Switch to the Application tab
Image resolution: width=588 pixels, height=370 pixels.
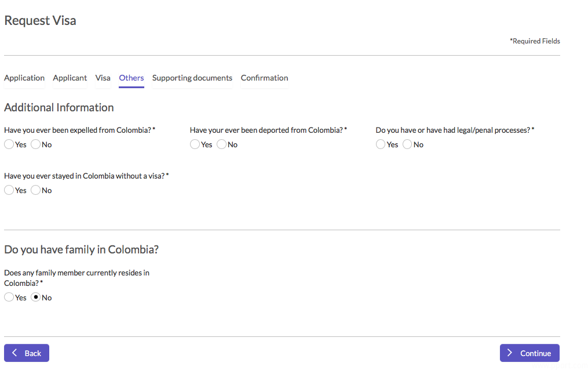point(24,78)
